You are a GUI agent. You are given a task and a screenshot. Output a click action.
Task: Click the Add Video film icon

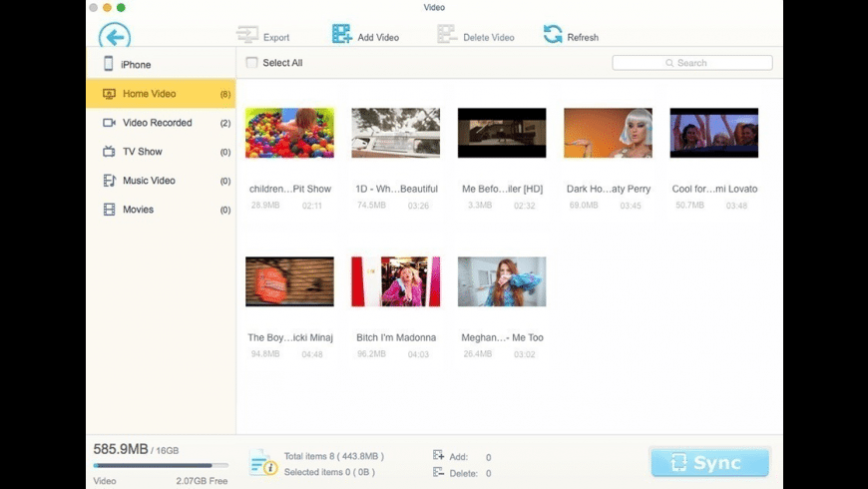(341, 34)
